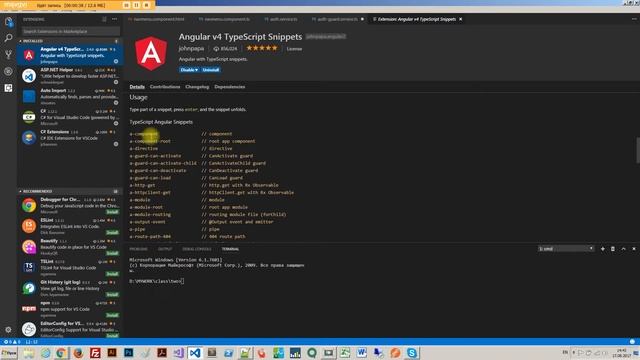Click gear icon on C# extension row

pyautogui.click(x=116, y=123)
